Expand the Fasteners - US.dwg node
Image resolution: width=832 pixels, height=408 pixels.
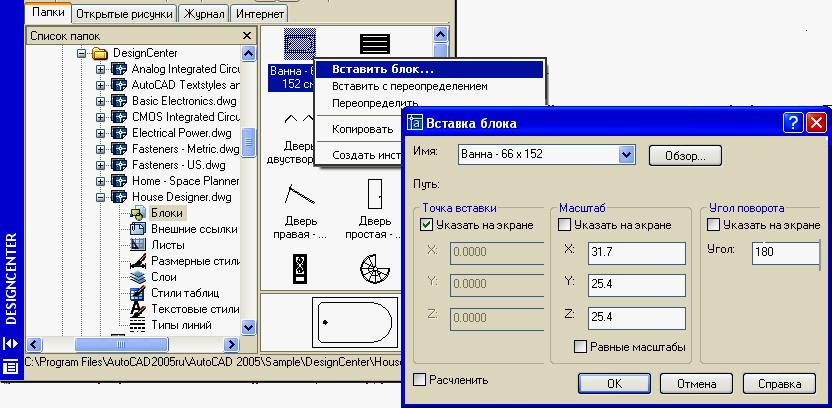click(x=100, y=165)
